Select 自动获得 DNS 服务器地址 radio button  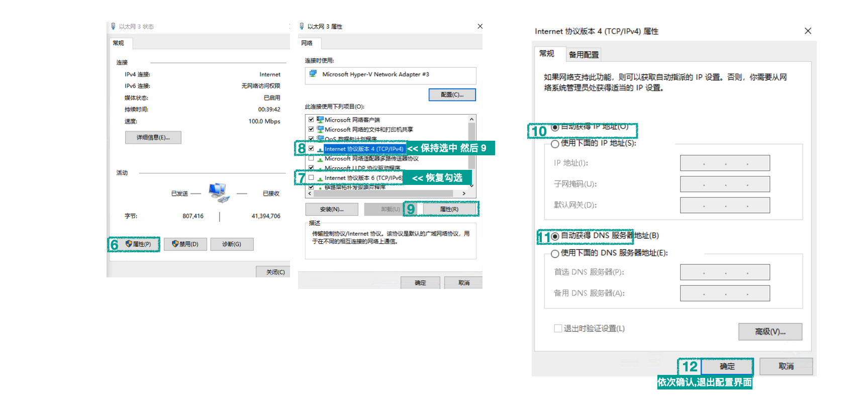(x=555, y=236)
